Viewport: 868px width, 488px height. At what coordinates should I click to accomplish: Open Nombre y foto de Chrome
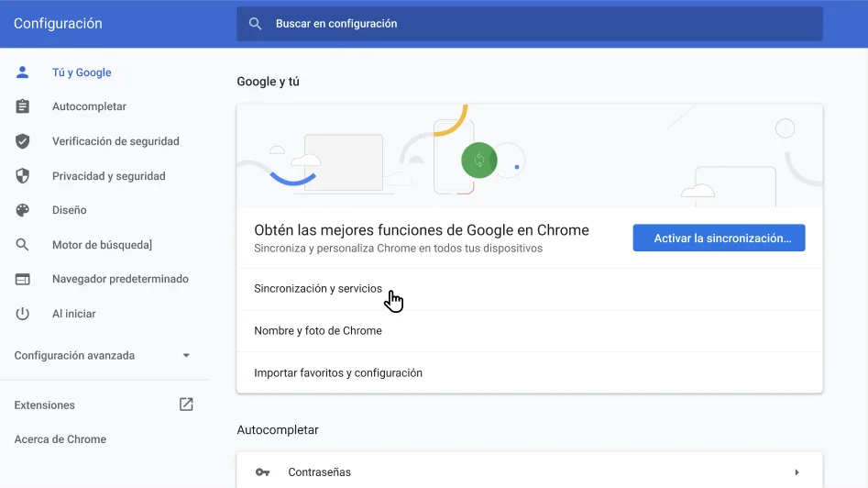[x=318, y=331]
